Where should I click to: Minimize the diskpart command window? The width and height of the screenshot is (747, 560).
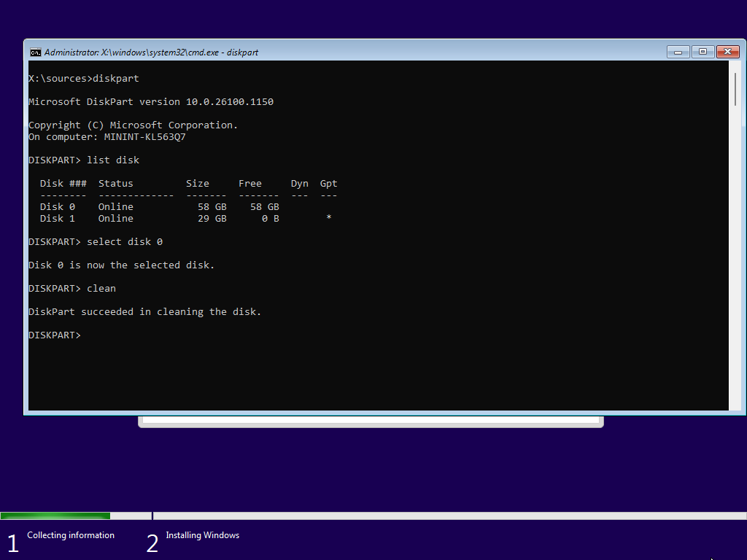pyautogui.click(x=678, y=52)
